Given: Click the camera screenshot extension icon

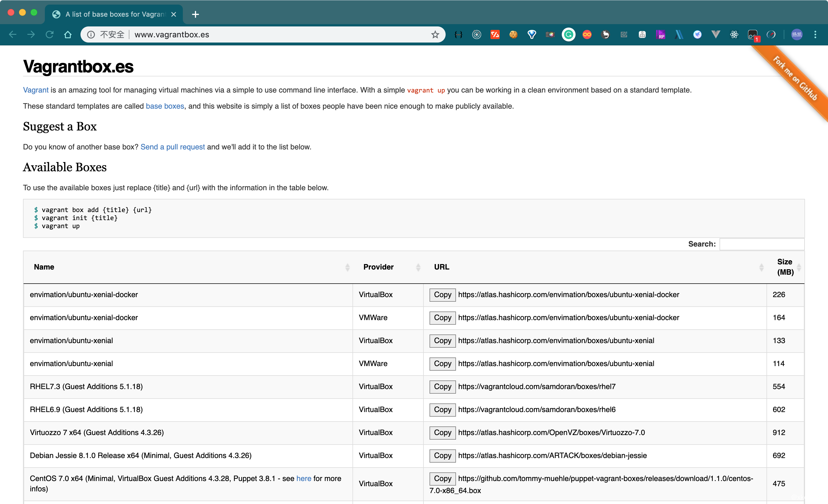Looking at the screenshot, I should point(550,34).
